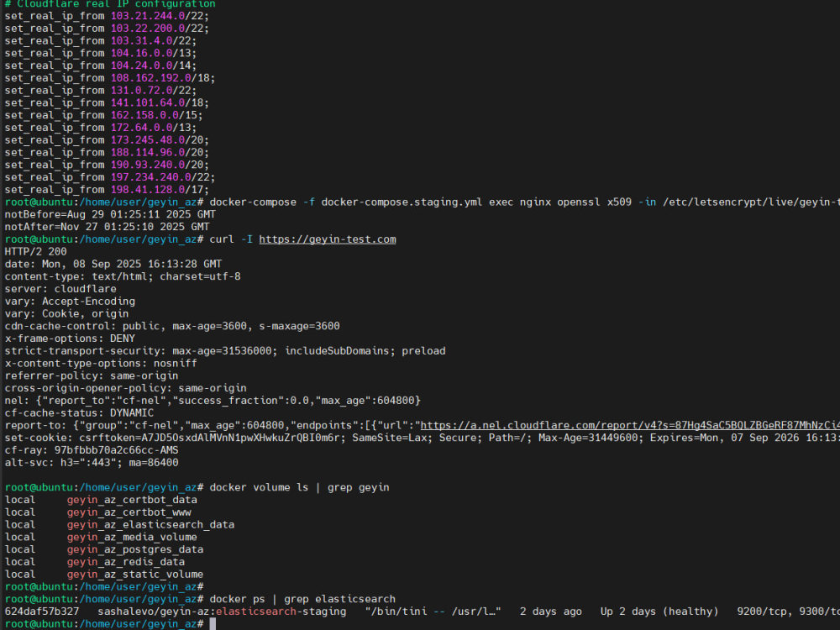Click the cf-ray: 97bfbbb70a2c66cc-AMS line
Screen dimensions: 840x630
click(x=92, y=450)
